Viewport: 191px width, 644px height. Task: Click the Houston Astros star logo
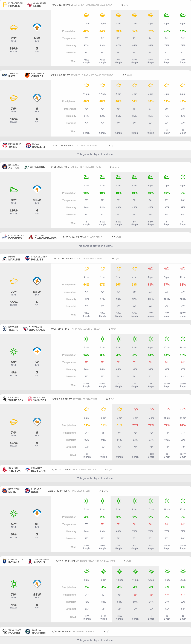(4, 167)
